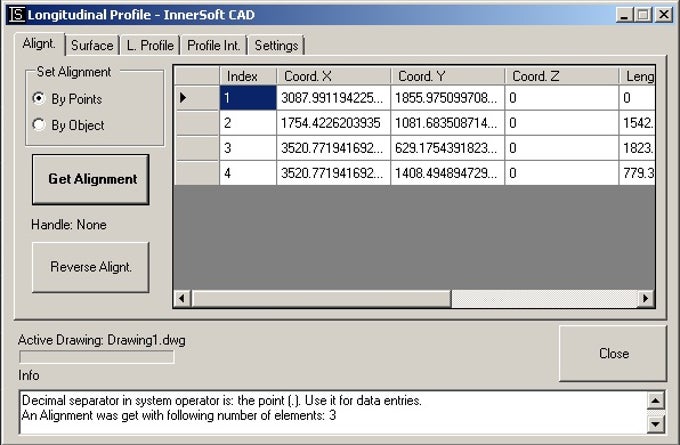Image resolution: width=680 pixels, height=445 pixels.
Task: Click the progress bar under Active Drawing
Action: pos(97,357)
